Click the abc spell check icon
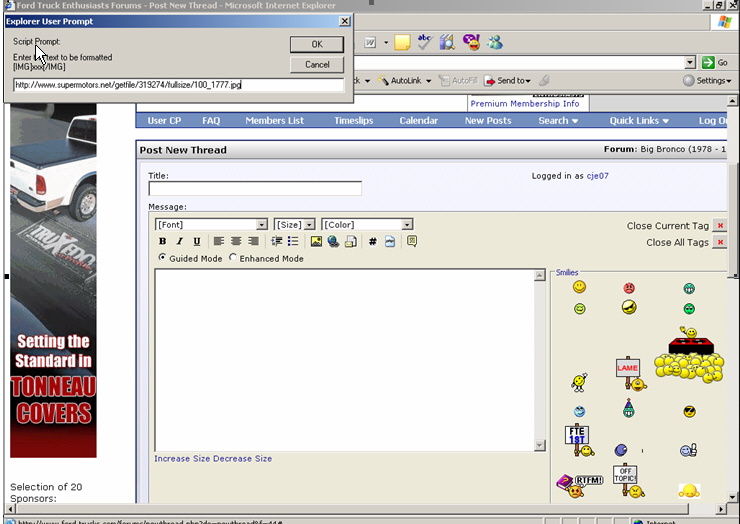The width and height of the screenshot is (740, 524). click(425, 42)
